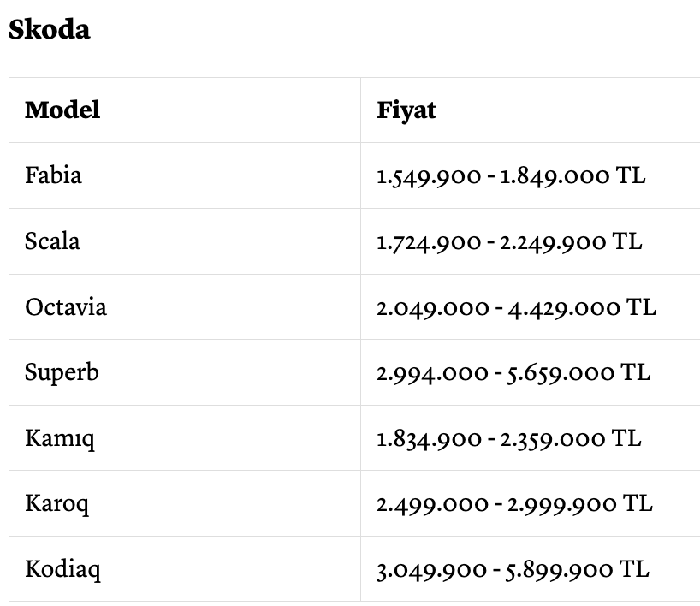The height and width of the screenshot is (606, 700).
Task: Click Superb price 2.994.000 - 5.659.000 TL
Action: point(513,373)
